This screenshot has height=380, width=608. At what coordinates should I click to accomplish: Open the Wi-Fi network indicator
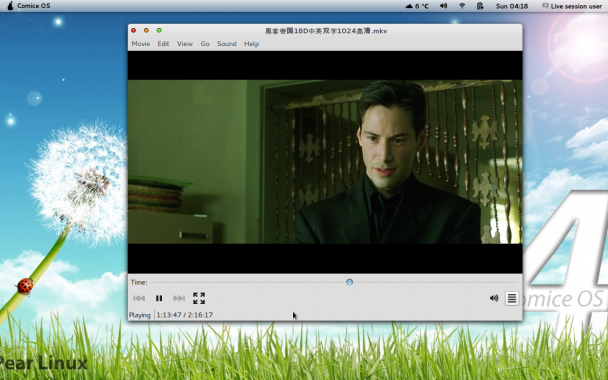(x=462, y=6)
